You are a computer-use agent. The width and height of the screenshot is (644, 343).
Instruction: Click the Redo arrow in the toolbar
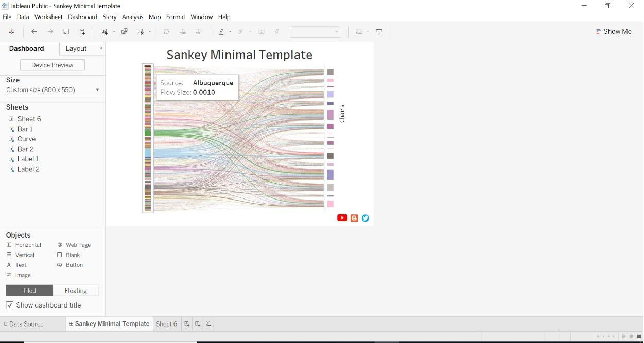pos(50,31)
